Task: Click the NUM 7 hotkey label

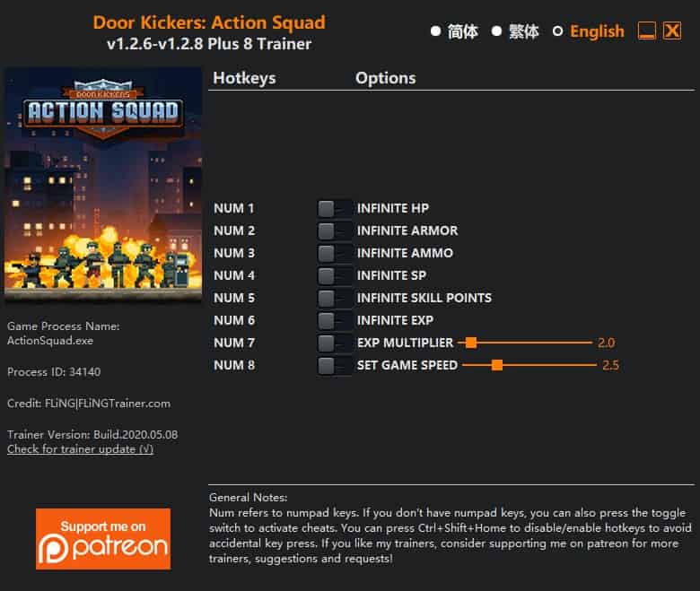Action: tap(234, 343)
